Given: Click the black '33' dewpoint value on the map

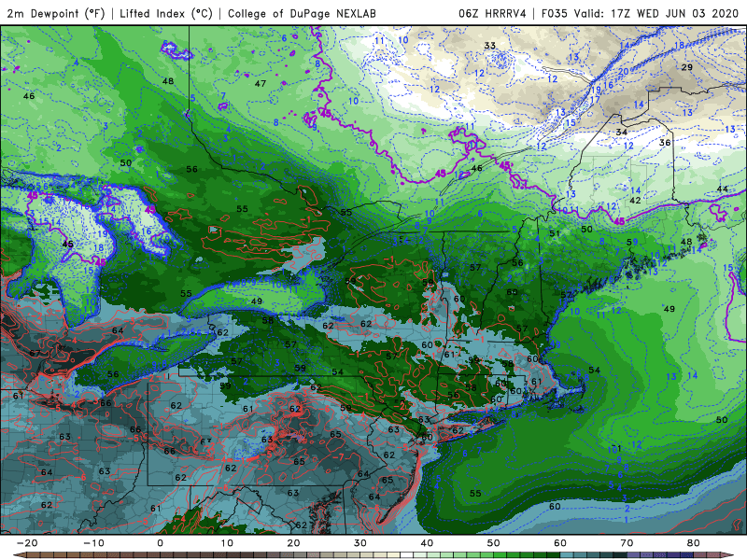Looking at the screenshot, I should coord(489,46).
